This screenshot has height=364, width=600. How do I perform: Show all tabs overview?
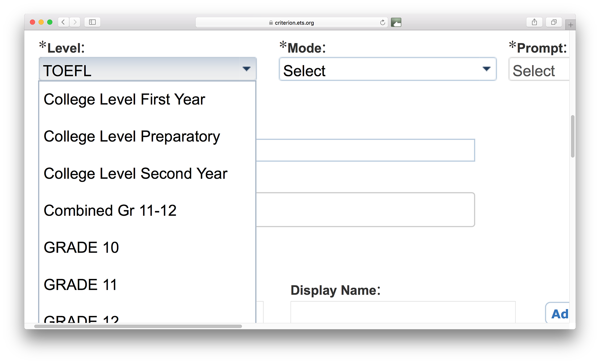554,22
